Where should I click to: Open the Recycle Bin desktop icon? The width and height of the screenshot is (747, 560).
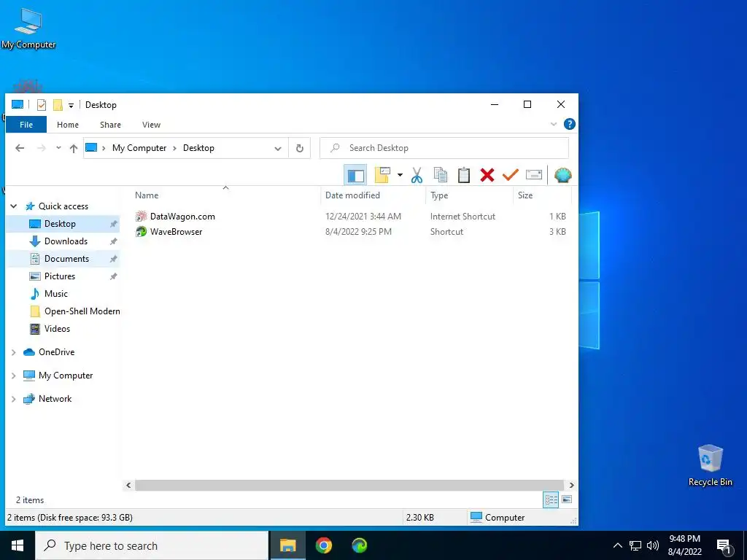pyautogui.click(x=710, y=465)
